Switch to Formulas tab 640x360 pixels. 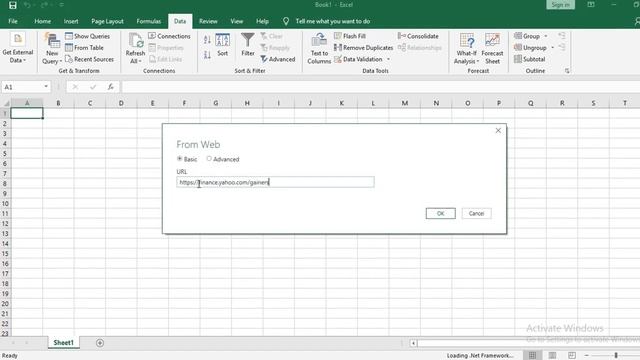point(149,21)
